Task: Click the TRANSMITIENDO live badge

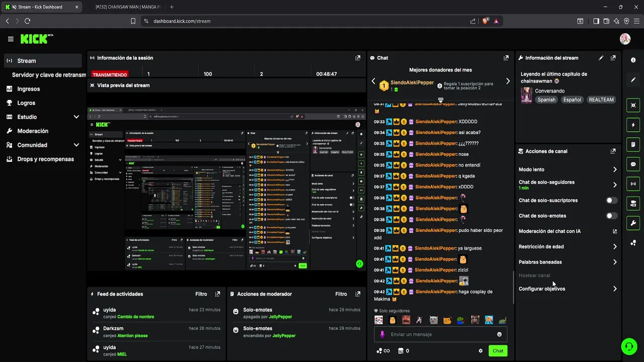Action: (110, 74)
